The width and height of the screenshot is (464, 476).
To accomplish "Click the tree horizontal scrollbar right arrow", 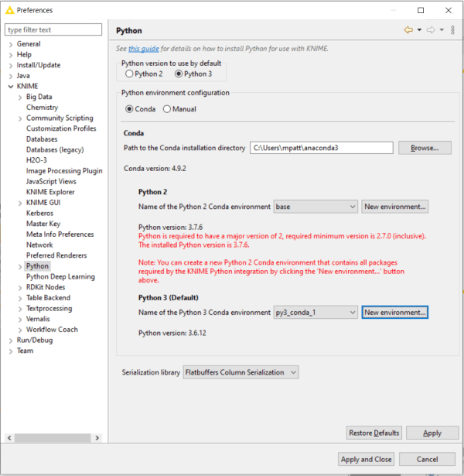I will (97, 438).
